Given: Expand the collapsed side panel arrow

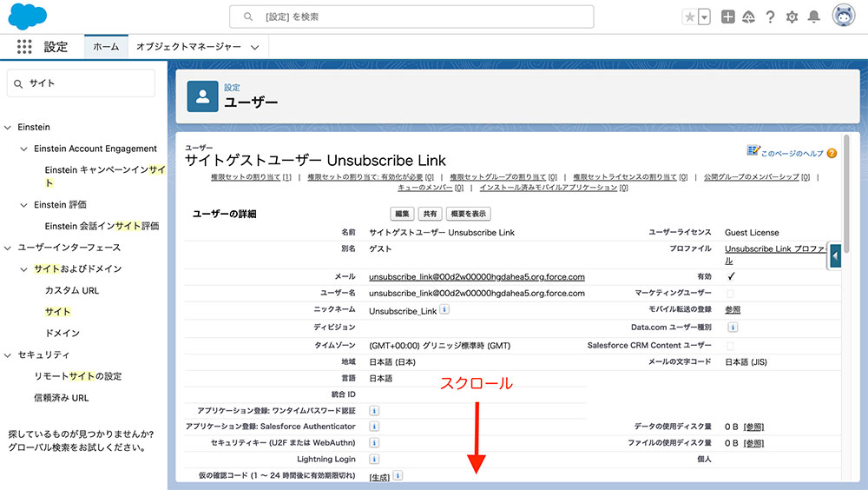Looking at the screenshot, I should pyautogui.click(x=835, y=256).
